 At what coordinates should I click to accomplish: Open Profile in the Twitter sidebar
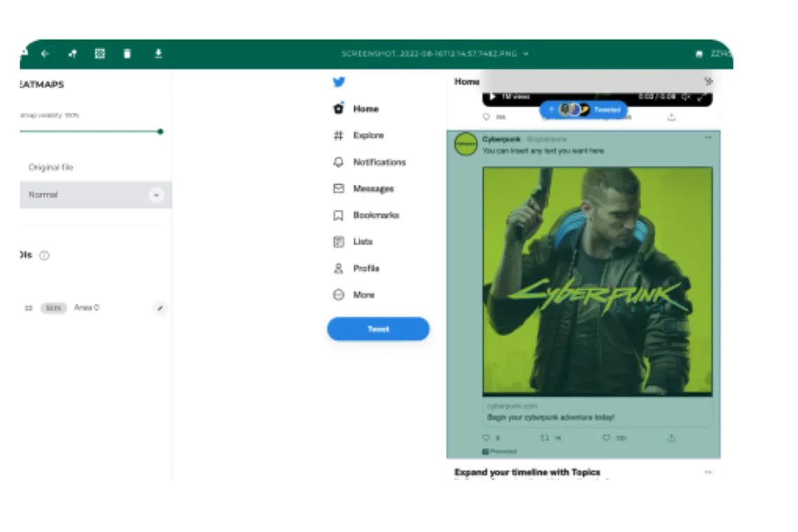tap(356, 268)
